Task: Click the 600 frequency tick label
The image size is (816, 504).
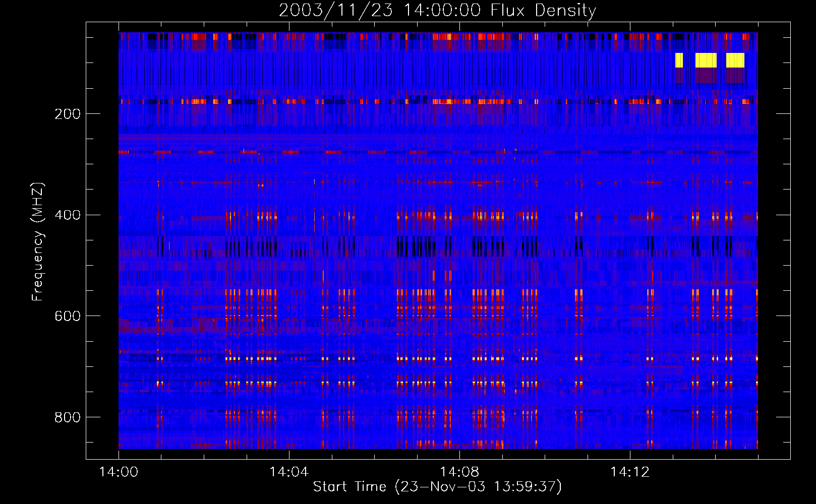Action: (x=68, y=316)
